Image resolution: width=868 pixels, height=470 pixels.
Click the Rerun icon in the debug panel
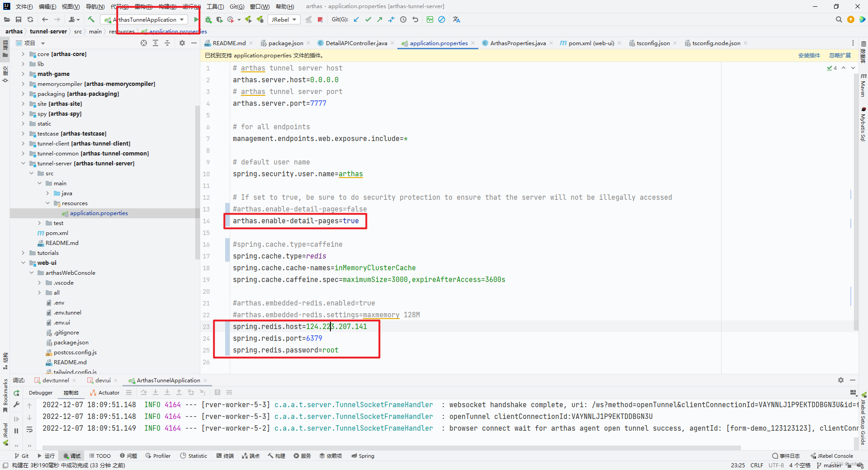click(16, 393)
